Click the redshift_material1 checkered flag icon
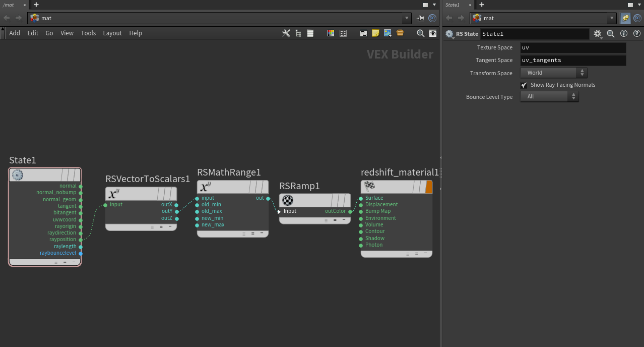Image resolution: width=644 pixels, height=347 pixels. point(369,187)
